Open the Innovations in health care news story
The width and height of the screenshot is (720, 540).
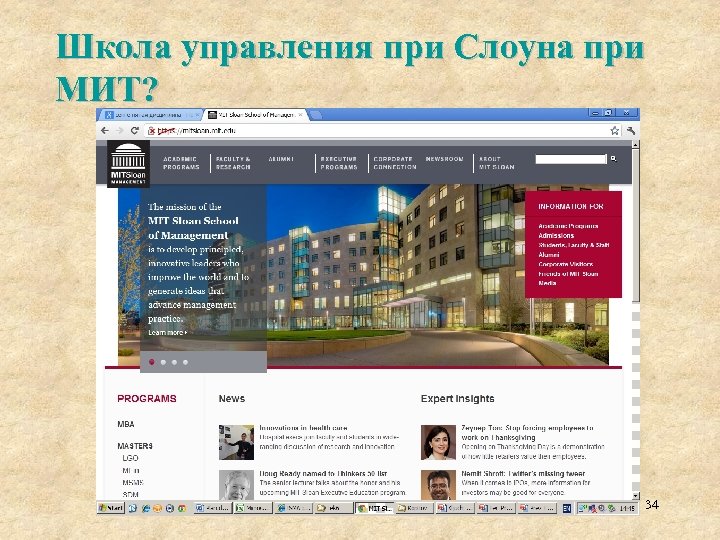click(304, 428)
